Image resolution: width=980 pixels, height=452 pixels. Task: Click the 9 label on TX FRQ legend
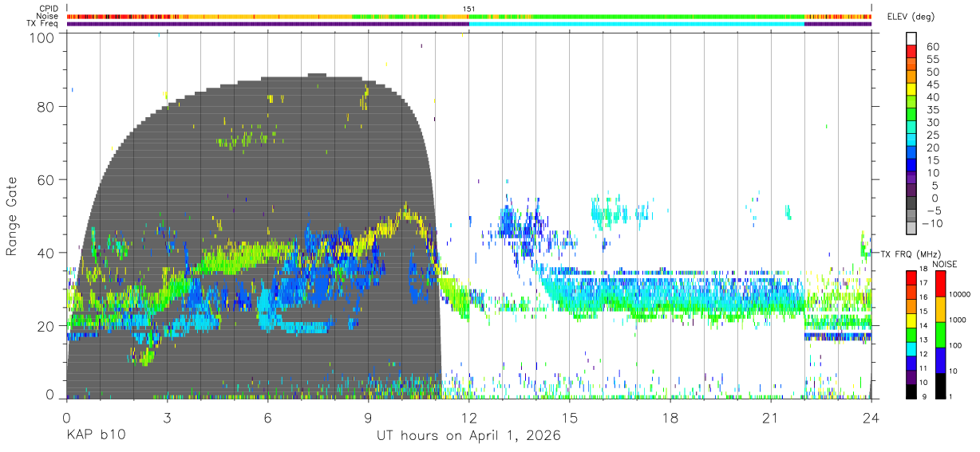[x=925, y=396]
